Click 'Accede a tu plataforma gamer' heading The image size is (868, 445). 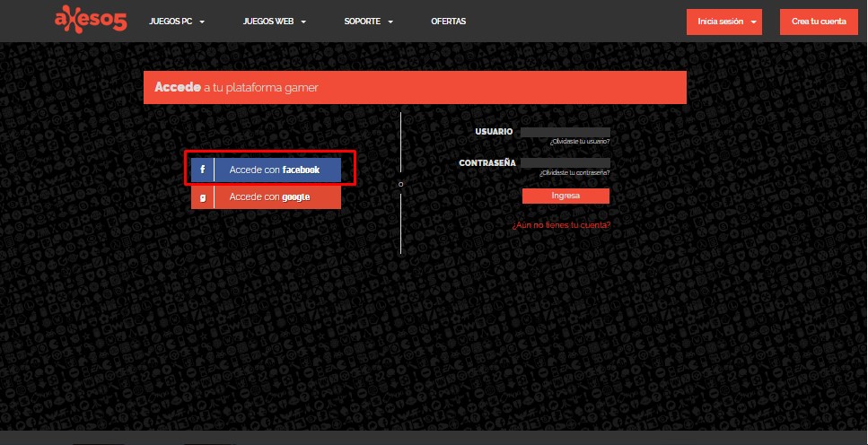click(236, 87)
